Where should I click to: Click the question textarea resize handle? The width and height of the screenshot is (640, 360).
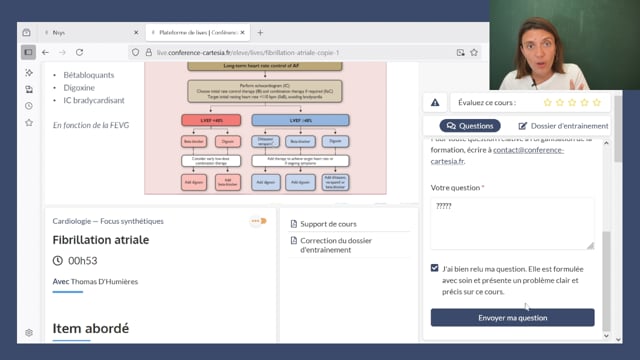tap(590, 245)
